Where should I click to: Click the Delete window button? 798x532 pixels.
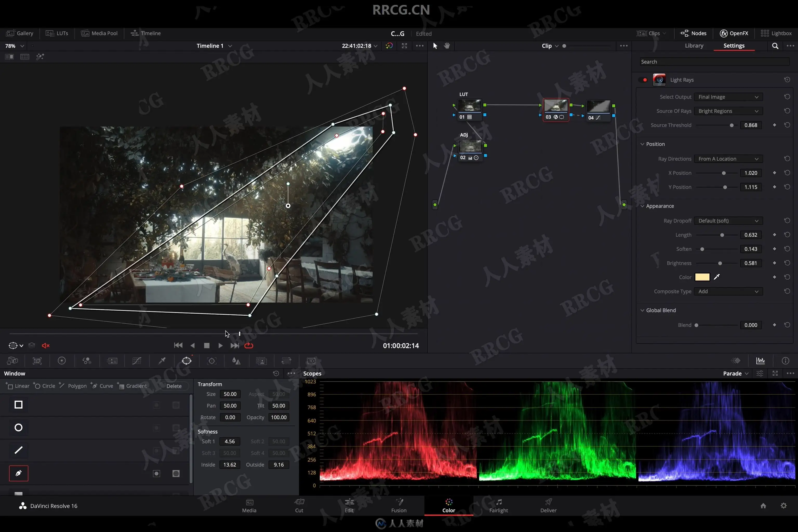coord(174,386)
